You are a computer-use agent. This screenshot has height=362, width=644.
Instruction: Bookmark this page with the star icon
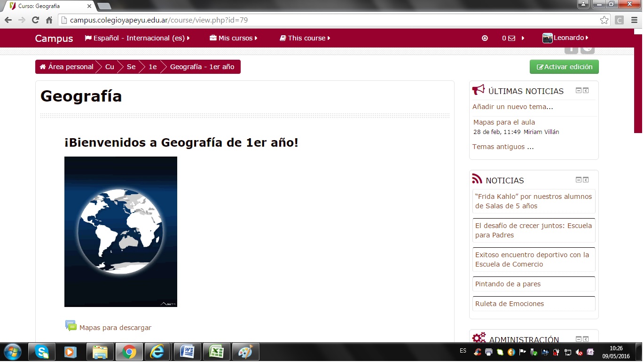604,20
